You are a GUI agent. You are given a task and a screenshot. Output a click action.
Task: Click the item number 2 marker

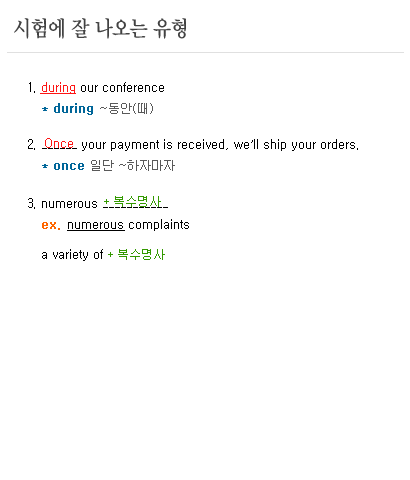31,145
